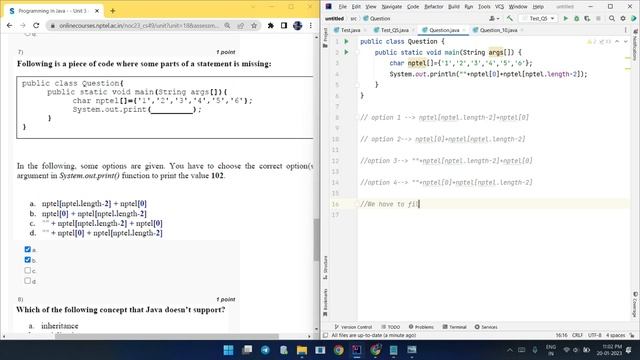This screenshot has height=360, width=640.
Task: Open the Problems tool window
Action: pos(421,327)
